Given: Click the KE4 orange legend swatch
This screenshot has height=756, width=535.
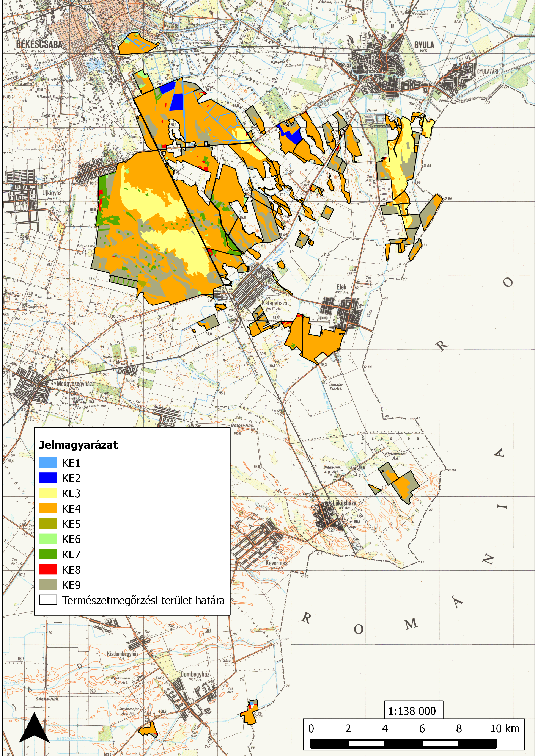Looking at the screenshot, I should click(x=48, y=508).
